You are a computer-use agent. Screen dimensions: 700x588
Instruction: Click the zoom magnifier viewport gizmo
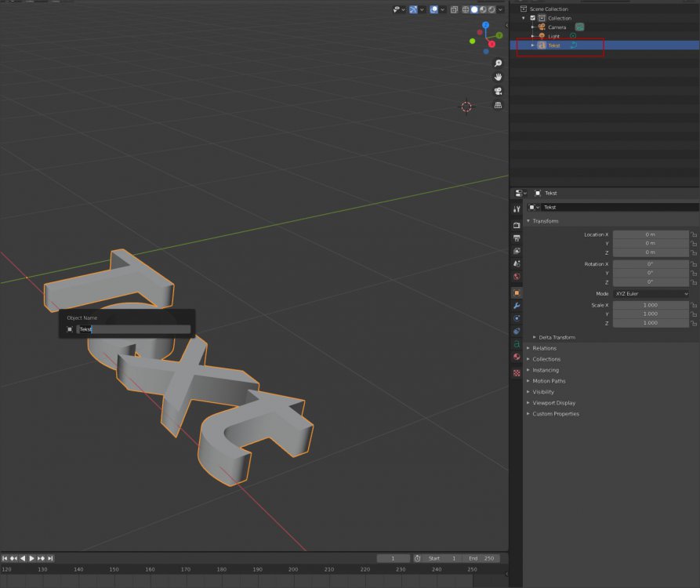tap(498, 64)
